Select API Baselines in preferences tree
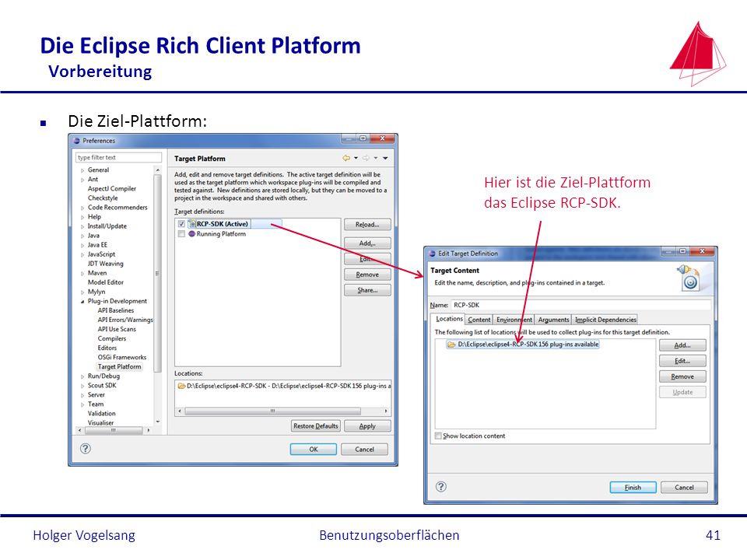Image resolution: width=747 pixels, height=560 pixels. tap(116, 310)
